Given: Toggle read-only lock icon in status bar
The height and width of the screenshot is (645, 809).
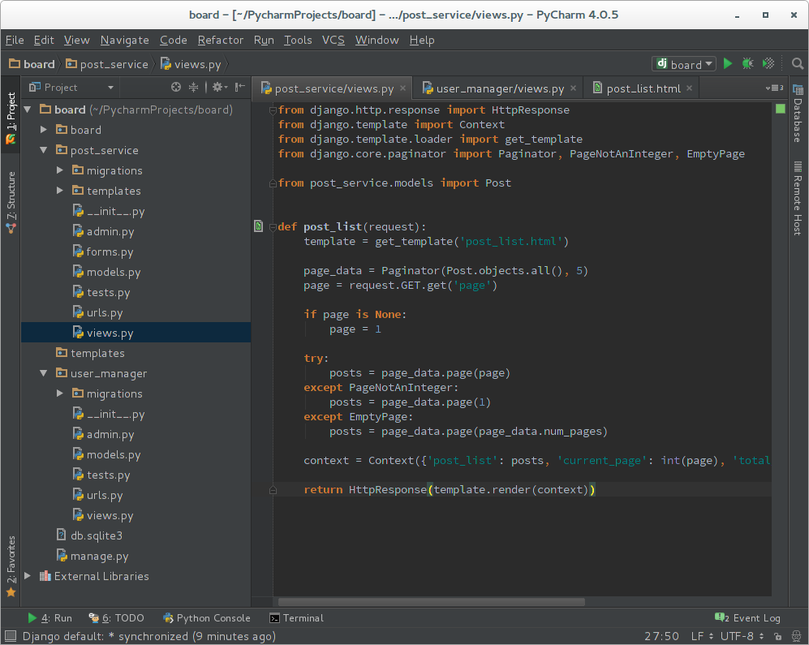Looking at the screenshot, I should [778, 637].
